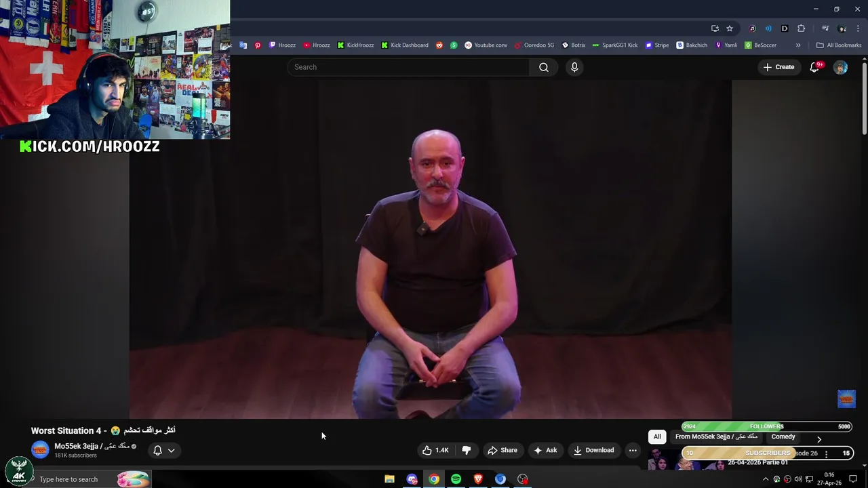Like the video with thumbs up
The image size is (868, 488).
(x=435, y=450)
